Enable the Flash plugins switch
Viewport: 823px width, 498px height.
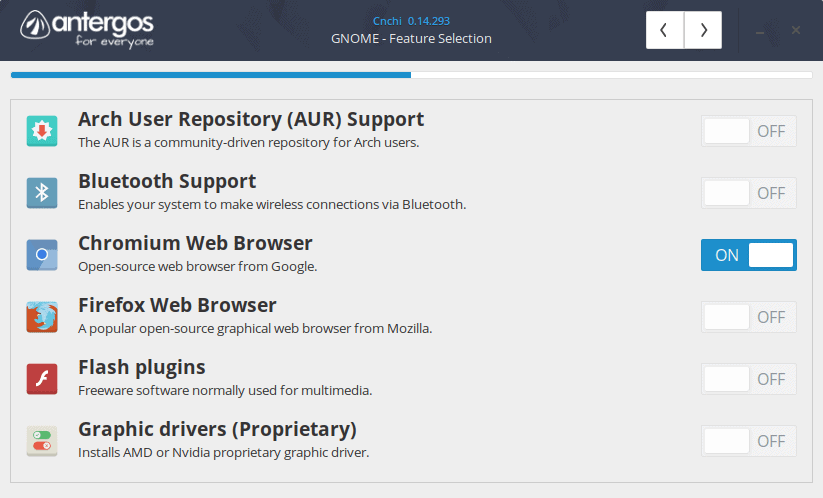pos(748,378)
